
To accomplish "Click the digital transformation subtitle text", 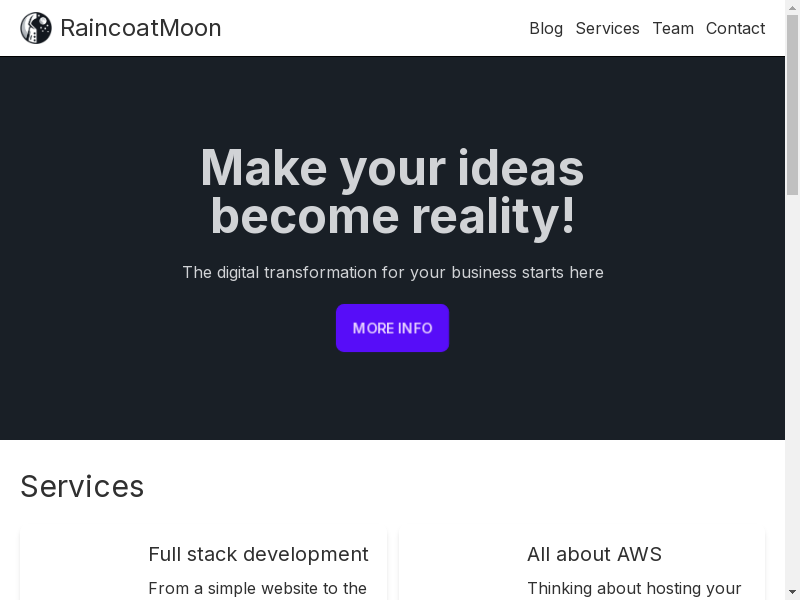I will click(392, 272).
